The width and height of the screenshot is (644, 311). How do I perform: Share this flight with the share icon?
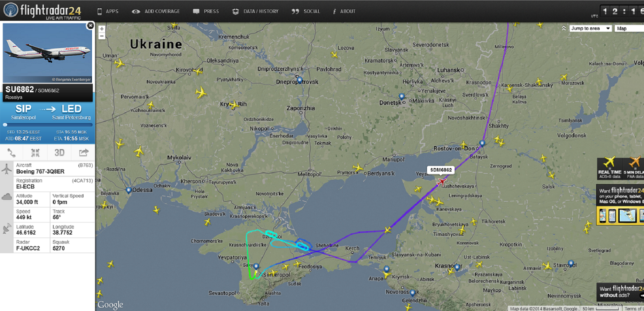pos(83,153)
